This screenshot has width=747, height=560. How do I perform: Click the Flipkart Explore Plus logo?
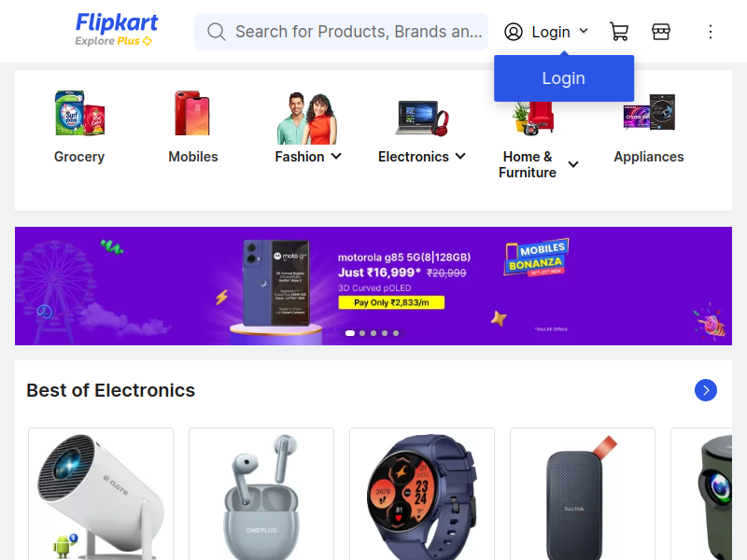pos(116,30)
